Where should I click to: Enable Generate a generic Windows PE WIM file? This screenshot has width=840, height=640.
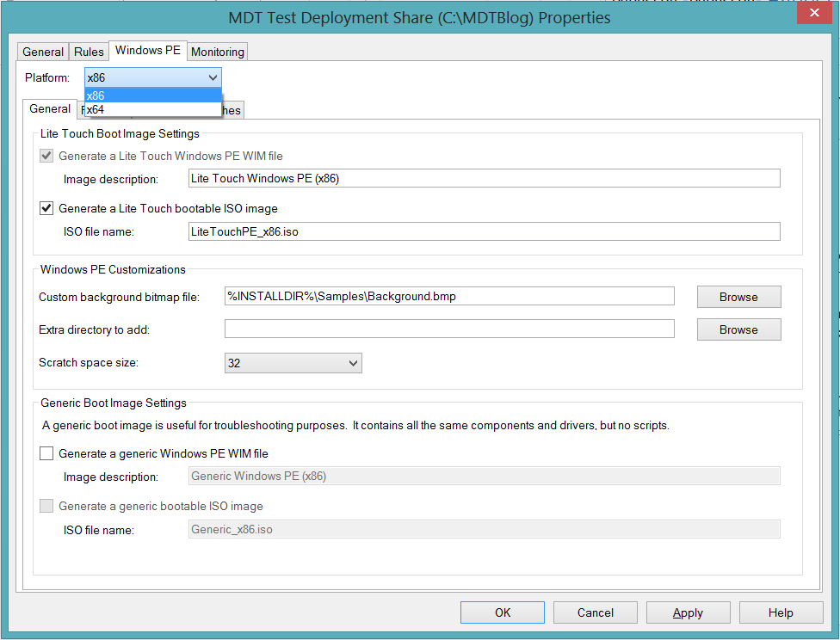(x=46, y=453)
